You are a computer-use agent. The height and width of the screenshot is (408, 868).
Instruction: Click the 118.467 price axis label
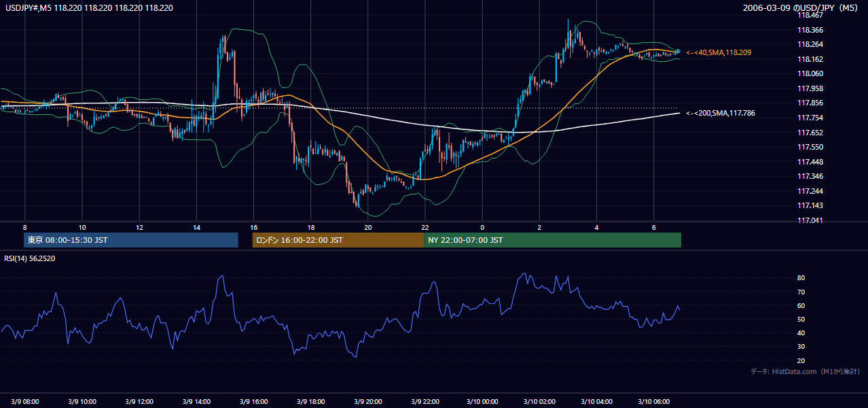pyautogui.click(x=810, y=15)
